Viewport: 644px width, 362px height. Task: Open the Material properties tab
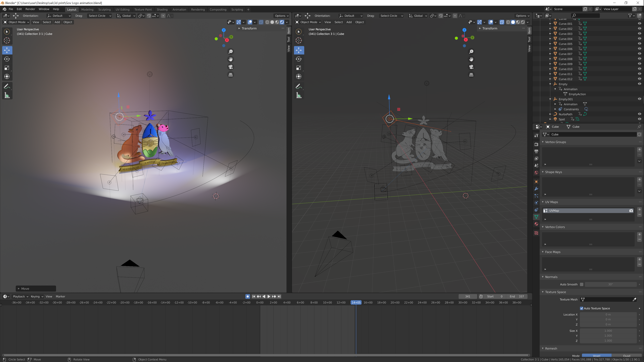point(536,224)
